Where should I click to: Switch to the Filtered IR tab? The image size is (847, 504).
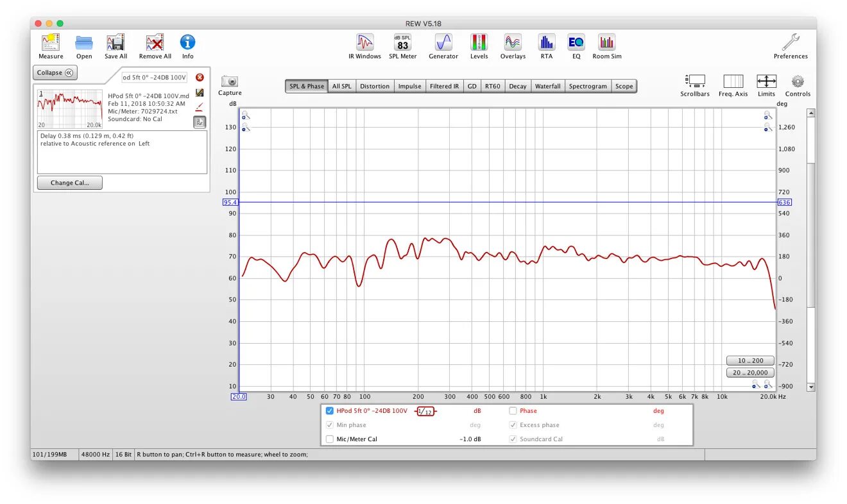point(445,86)
